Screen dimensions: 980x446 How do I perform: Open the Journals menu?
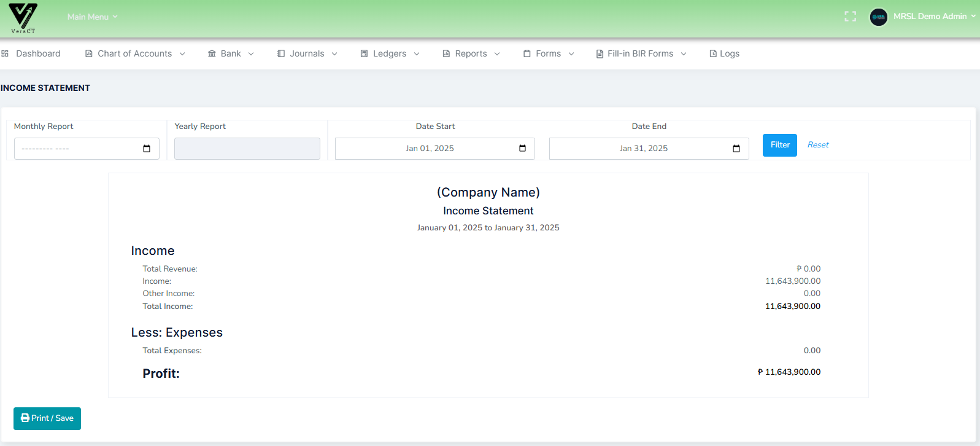(307, 53)
